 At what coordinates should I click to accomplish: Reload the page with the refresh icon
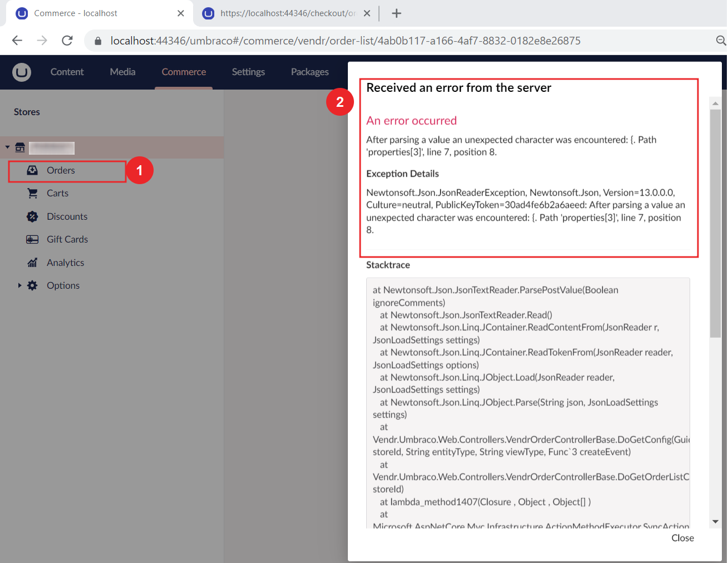point(67,41)
